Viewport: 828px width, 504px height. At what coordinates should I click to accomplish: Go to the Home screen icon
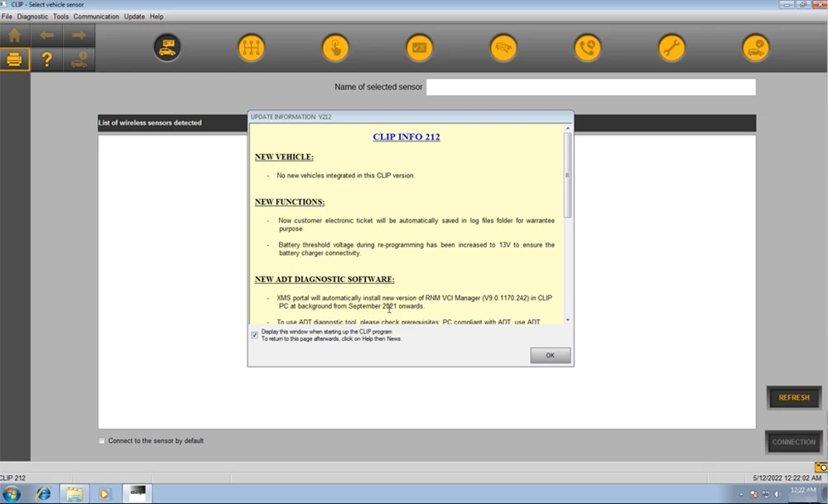click(15, 36)
